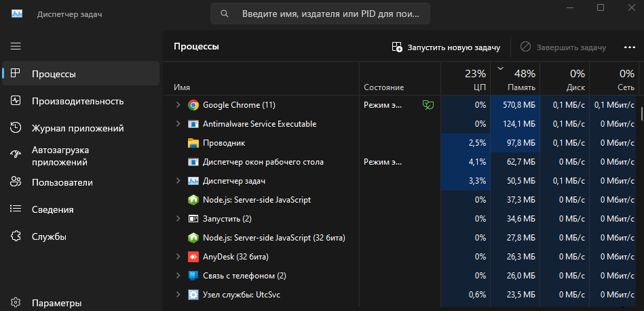Sort by the Состояние column header

click(x=400, y=79)
